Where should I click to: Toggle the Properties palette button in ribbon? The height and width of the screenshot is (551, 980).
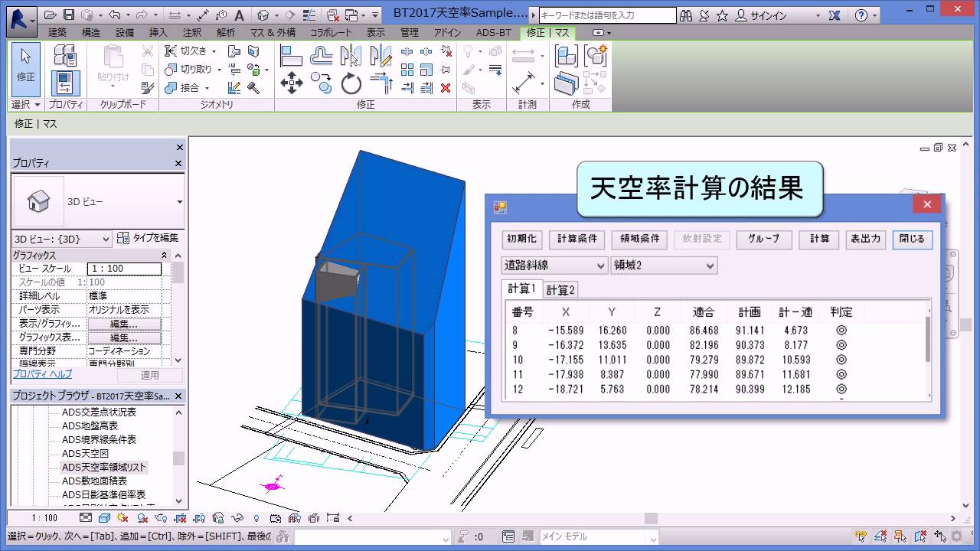[x=66, y=83]
